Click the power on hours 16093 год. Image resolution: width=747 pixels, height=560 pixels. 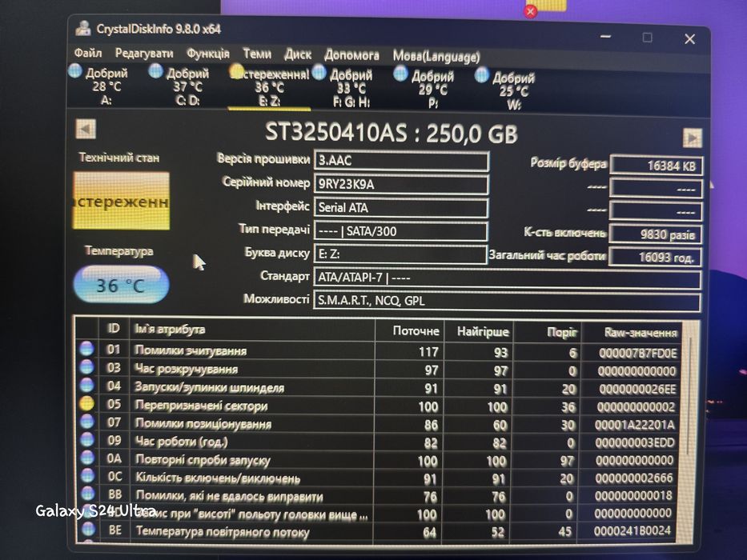pyautogui.click(x=655, y=257)
